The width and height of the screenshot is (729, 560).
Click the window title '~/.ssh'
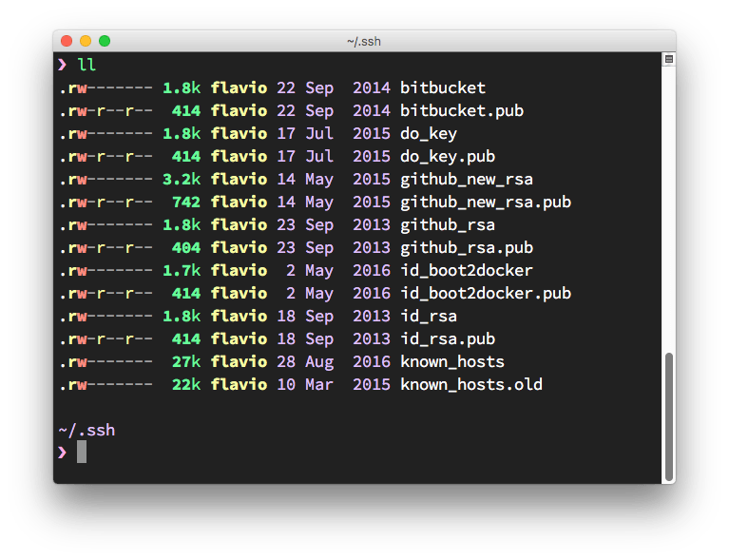(x=364, y=41)
